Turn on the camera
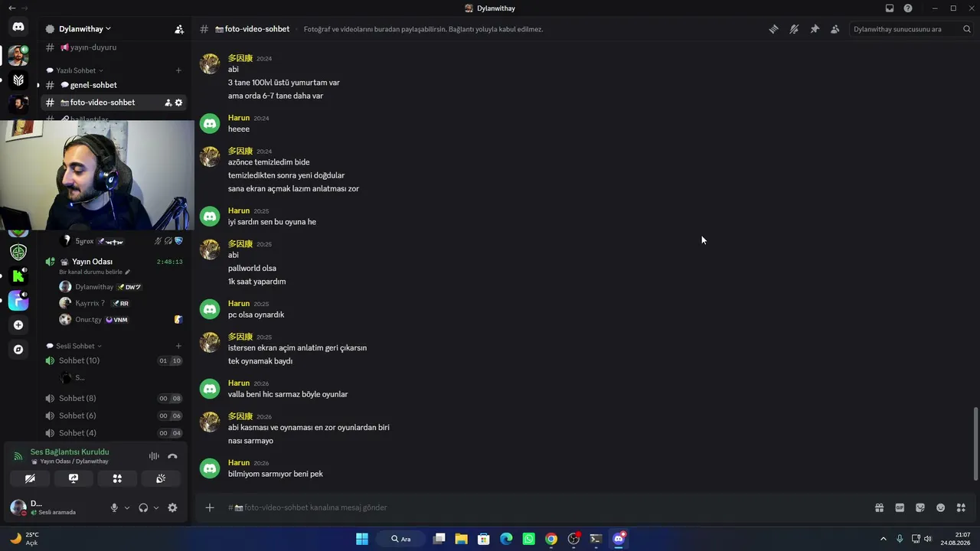 coord(30,478)
